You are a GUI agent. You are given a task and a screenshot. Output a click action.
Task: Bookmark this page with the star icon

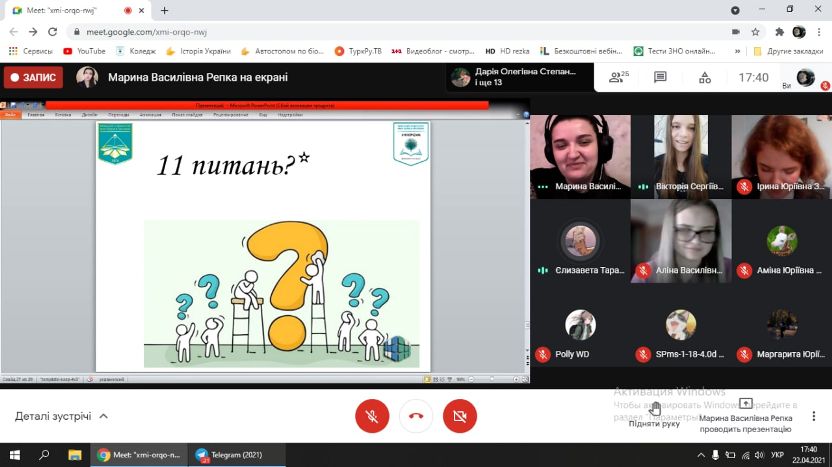pyautogui.click(x=755, y=31)
